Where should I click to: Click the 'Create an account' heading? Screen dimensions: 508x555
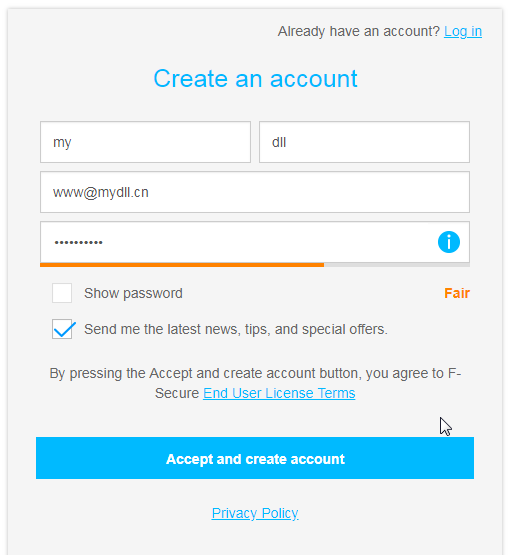(255, 78)
